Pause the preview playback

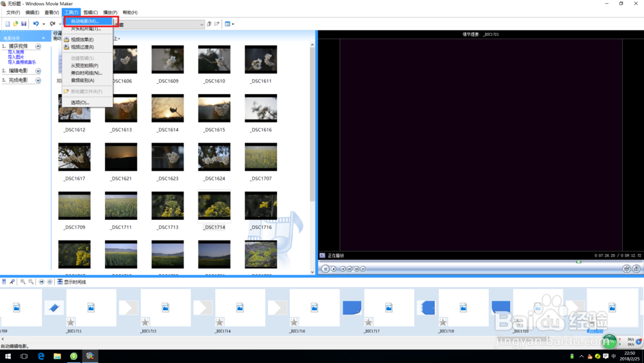pyautogui.click(x=325, y=269)
